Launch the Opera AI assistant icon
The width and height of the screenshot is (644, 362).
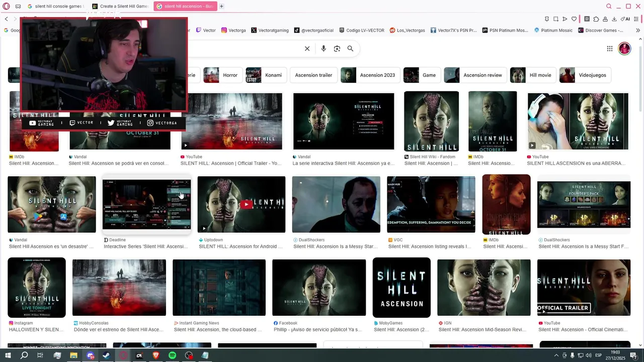coord(625,19)
